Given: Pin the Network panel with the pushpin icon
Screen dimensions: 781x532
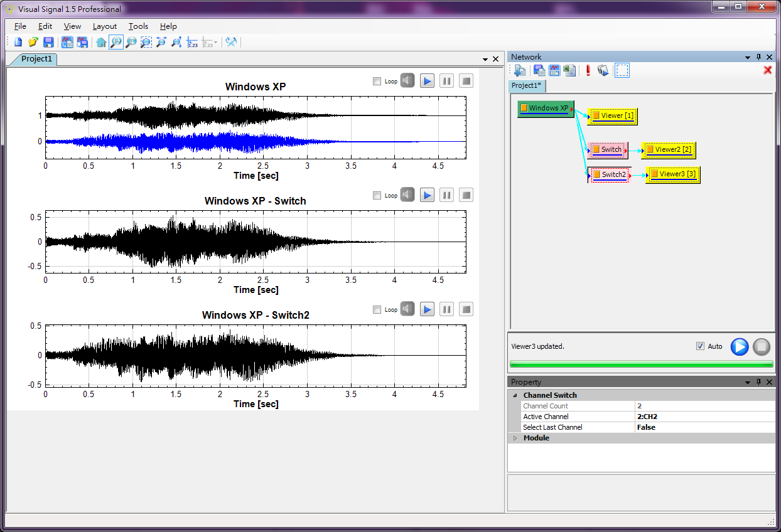Looking at the screenshot, I should coord(758,57).
